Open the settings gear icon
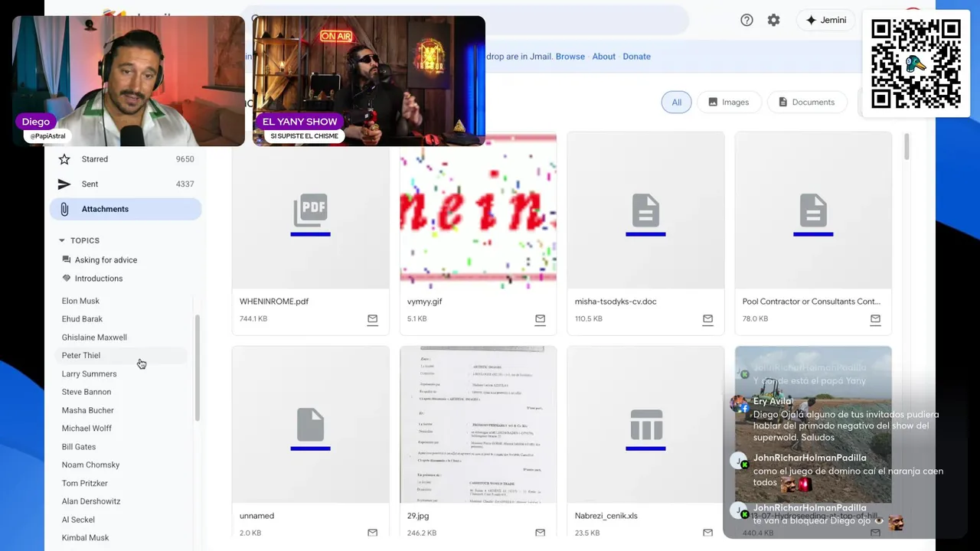 [x=773, y=20]
